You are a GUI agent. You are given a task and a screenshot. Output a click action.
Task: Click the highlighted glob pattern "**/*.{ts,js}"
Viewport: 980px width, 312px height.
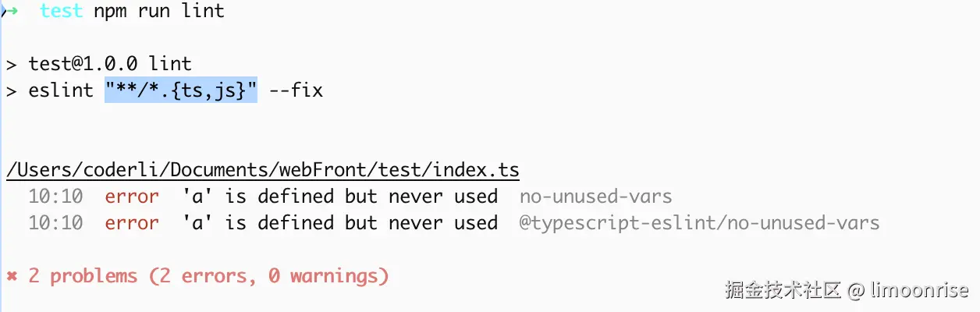(181, 90)
